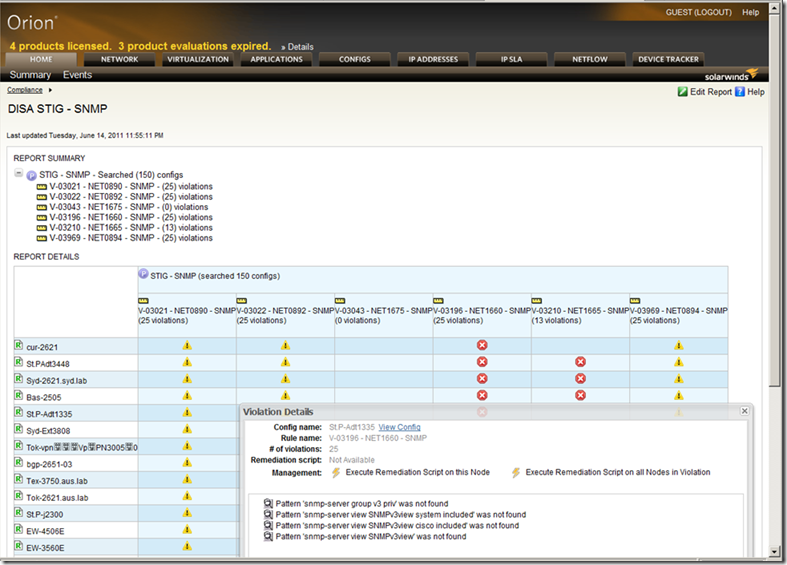
Task: Log out via GUEST (LOGOUT) link
Action: tap(699, 12)
